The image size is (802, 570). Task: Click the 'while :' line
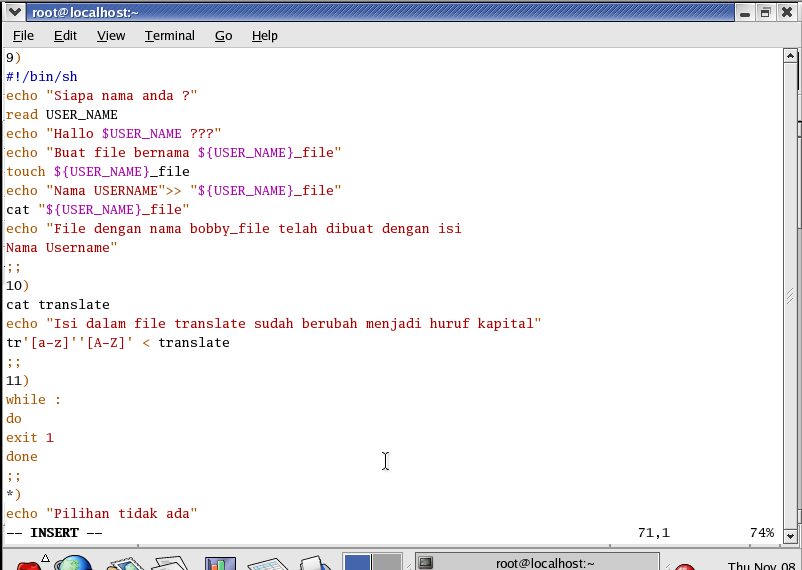(34, 400)
